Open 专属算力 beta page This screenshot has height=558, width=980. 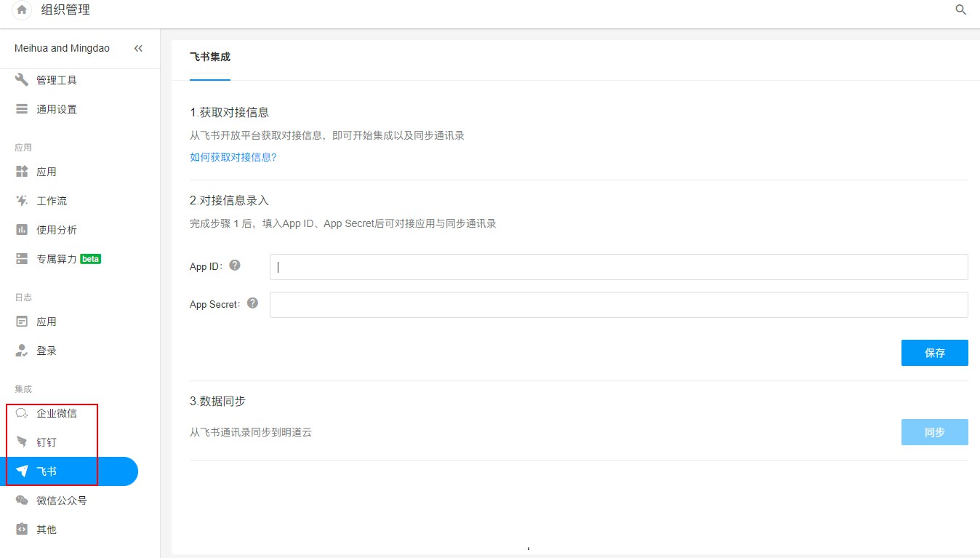58,259
